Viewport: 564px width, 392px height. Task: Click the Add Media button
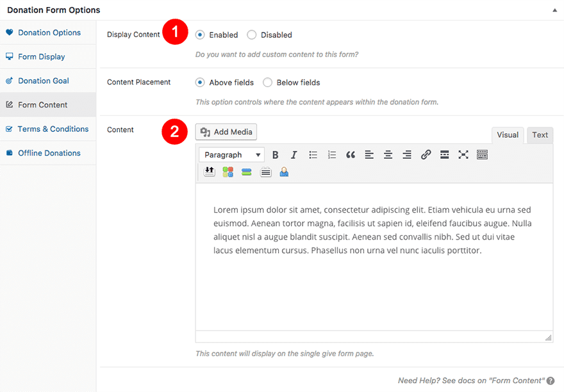(x=226, y=132)
